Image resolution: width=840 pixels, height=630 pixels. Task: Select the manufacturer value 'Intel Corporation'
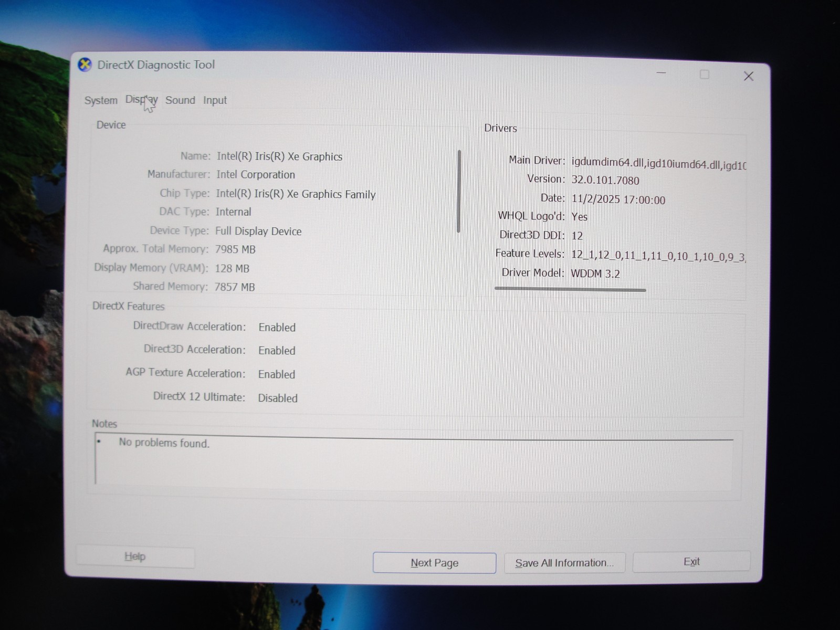256,174
